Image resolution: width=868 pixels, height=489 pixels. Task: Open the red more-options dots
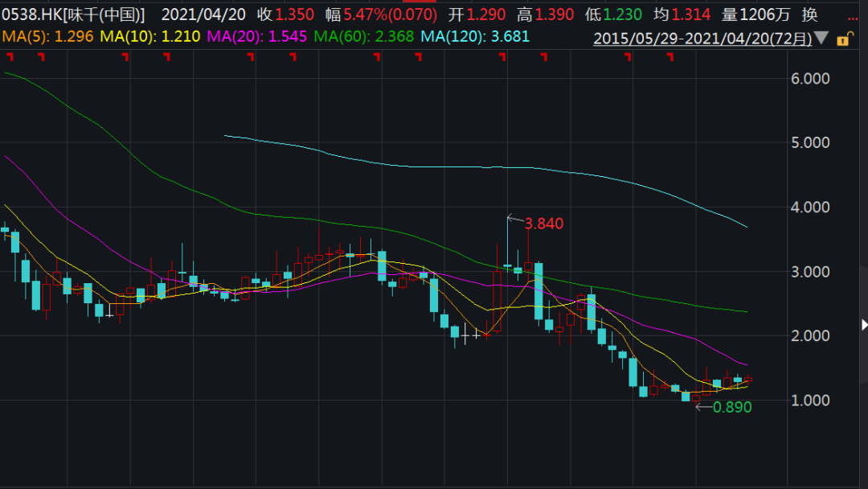(x=853, y=18)
